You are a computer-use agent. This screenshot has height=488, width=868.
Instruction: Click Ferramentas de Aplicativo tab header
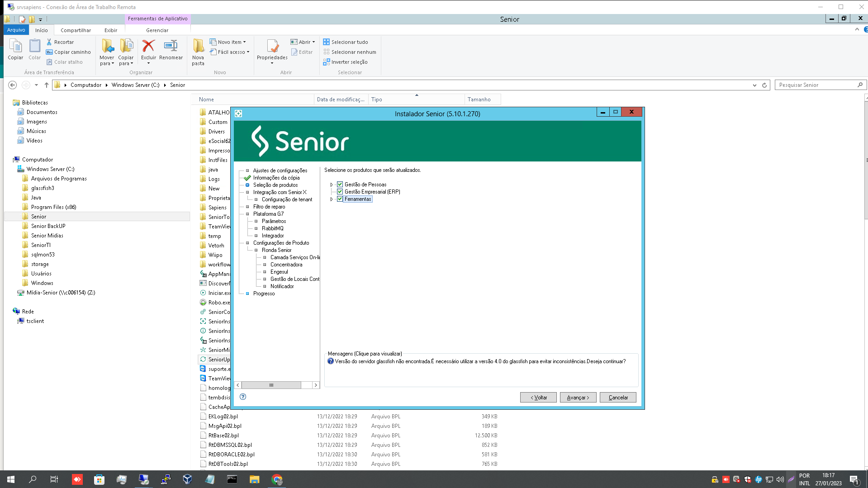(x=157, y=19)
